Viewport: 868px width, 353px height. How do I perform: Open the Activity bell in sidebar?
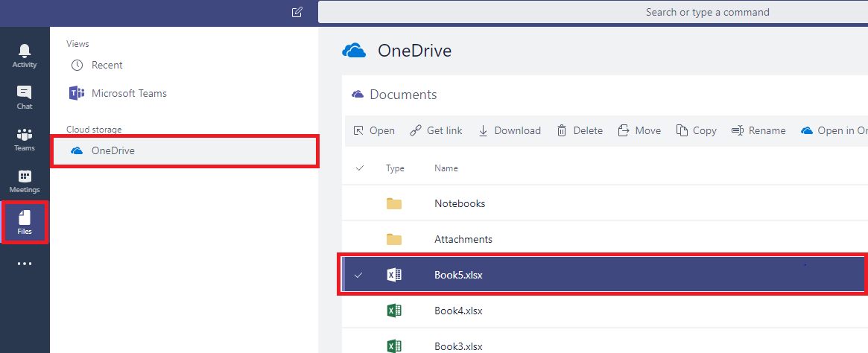25,56
